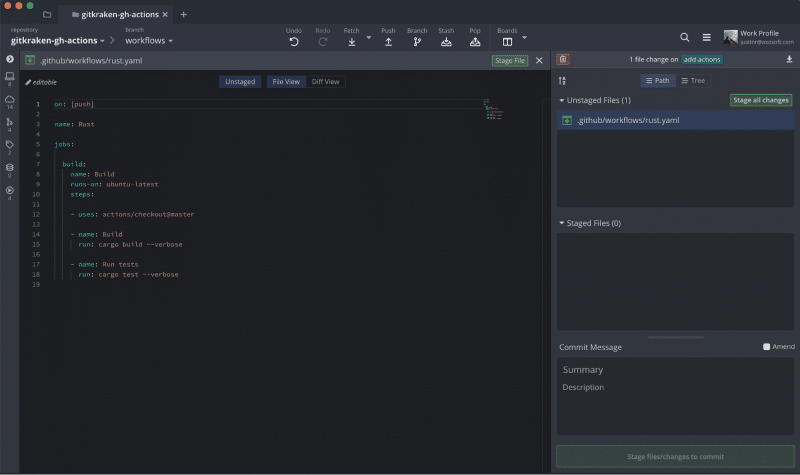Select .github/workflows/rust.yaml in Unstaged Files

pyautogui.click(x=676, y=120)
